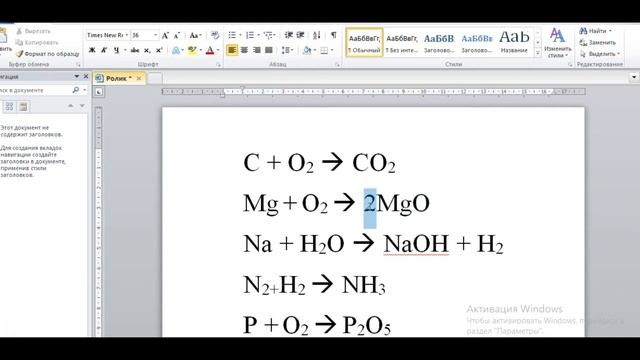Click the Shading paint bucket icon
Screen dimensions: 640x360
tap(307, 50)
